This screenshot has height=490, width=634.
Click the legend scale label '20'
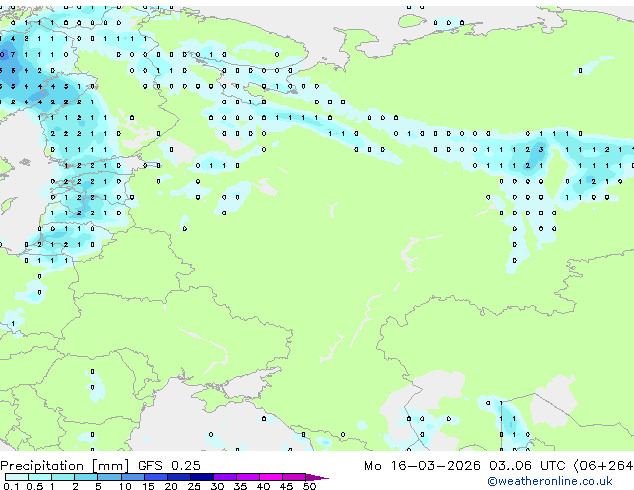pos(171,486)
